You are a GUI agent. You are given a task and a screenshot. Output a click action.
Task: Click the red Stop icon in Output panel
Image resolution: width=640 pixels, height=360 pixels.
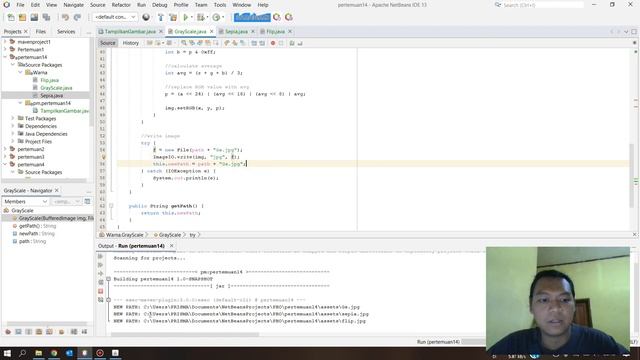tap(100, 291)
